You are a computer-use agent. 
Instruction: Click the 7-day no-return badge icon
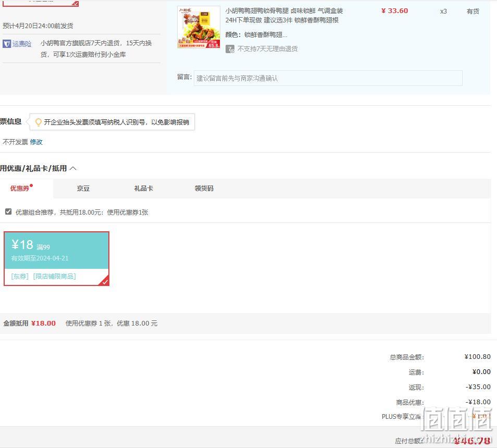click(230, 49)
